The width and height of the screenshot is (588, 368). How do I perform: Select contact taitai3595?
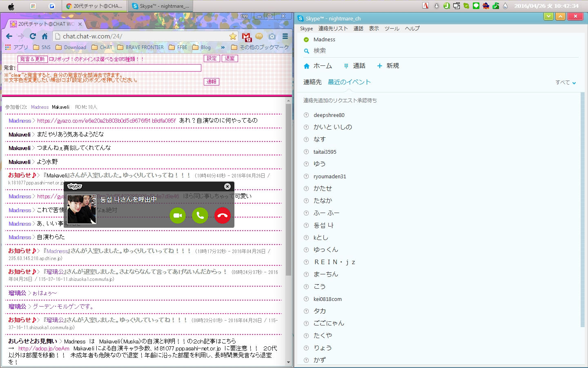click(x=325, y=152)
